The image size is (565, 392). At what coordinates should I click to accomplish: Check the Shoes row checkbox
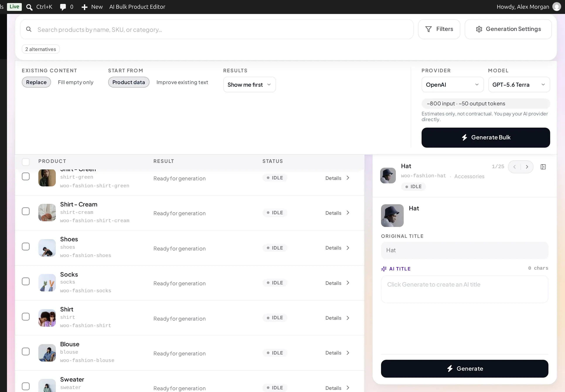(x=26, y=246)
